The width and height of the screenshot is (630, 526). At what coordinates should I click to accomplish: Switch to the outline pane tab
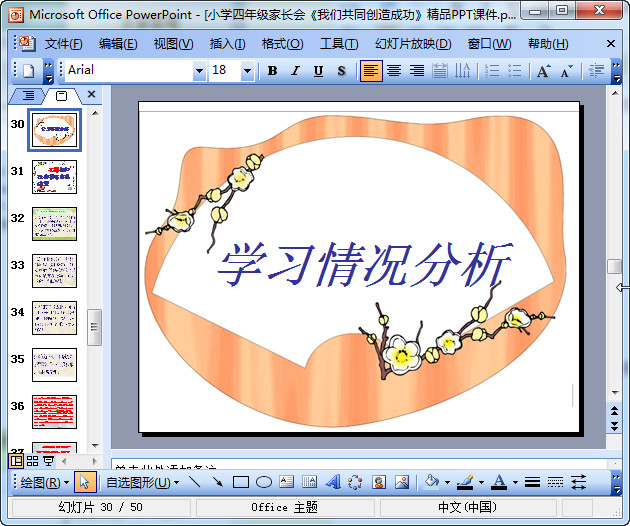pos(27,96)
